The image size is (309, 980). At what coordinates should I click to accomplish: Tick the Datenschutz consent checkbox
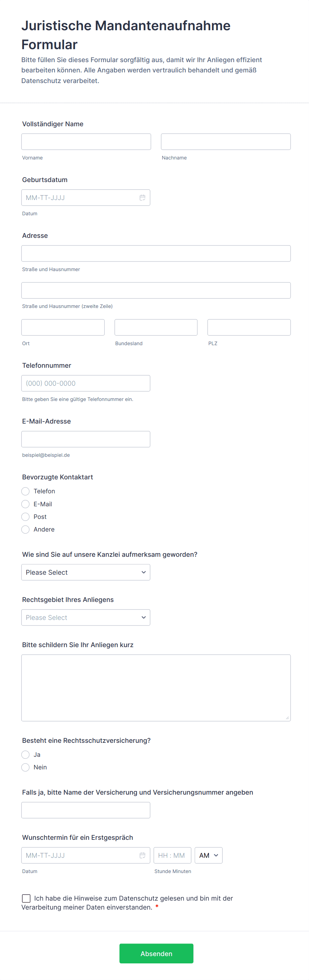26,898
